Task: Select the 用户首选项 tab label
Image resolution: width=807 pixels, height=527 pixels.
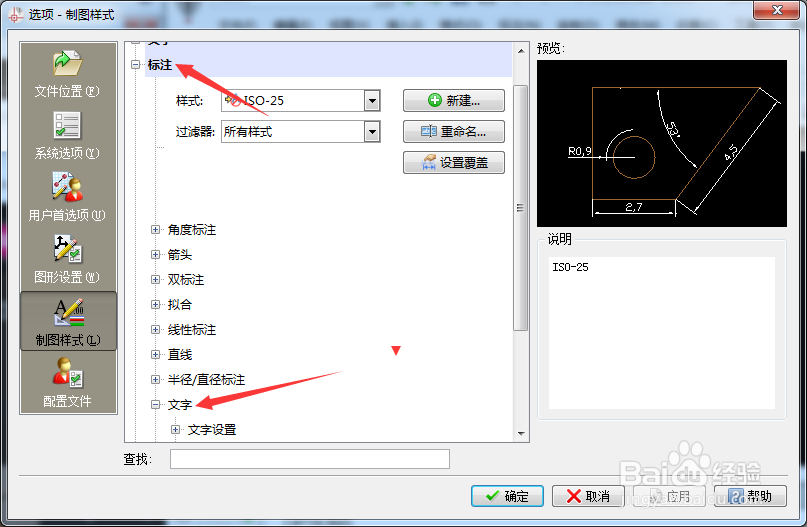Action: [x=67, y=215]
